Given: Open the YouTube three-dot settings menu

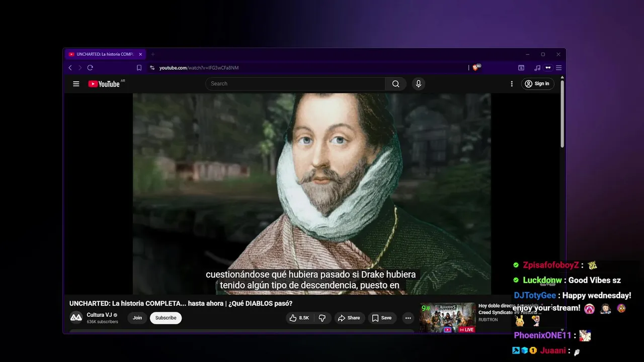Looking at the screenshot, I should (x=512, y=84).
